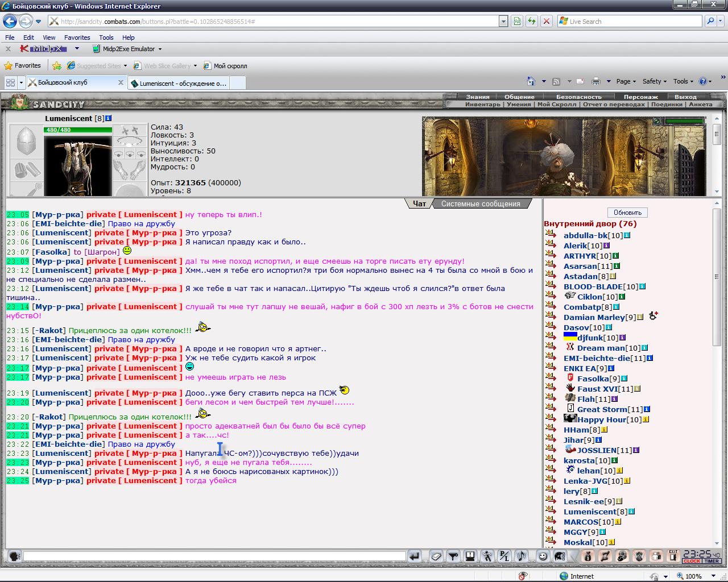This screenshot has width=728, height=582.
Task: Toggle the CLOCK mode under the time display
Action: point(692,561)
